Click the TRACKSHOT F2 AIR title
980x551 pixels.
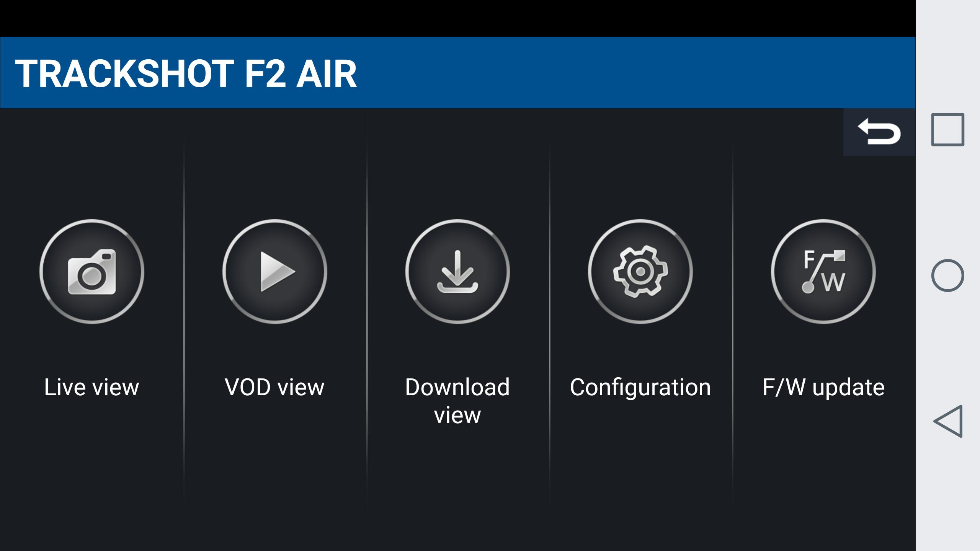tap(186, 73)
